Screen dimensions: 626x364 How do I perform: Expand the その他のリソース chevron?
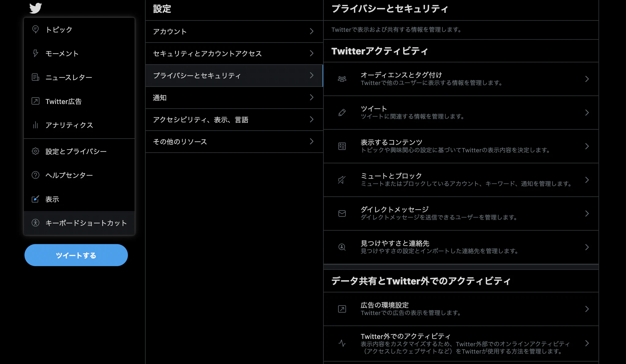click(x=311, y=141)
